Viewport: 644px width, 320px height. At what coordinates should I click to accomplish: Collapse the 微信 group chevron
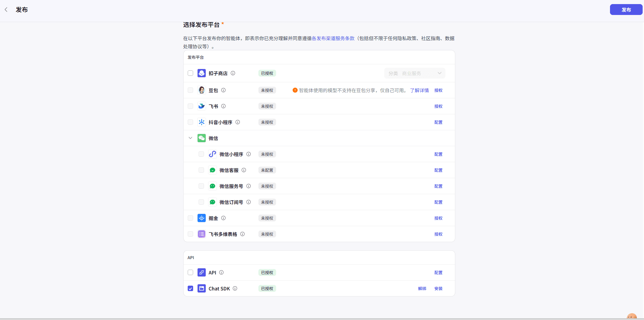pos(190,138)
